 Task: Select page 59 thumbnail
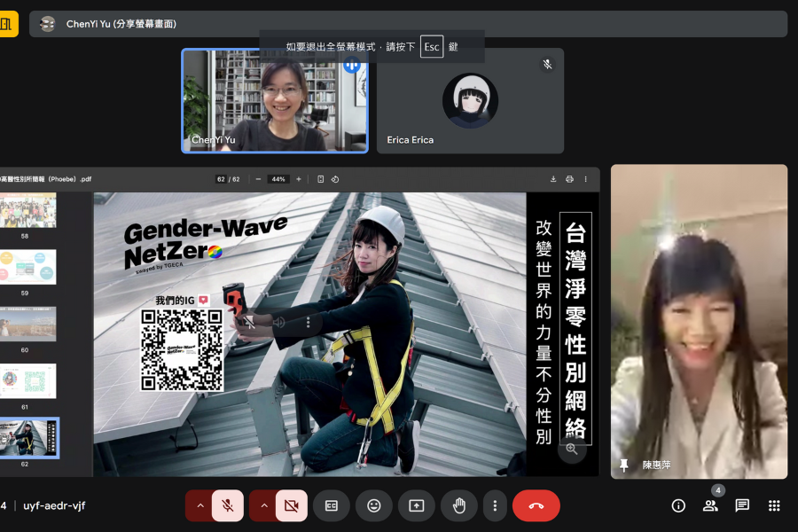[28, 267]
